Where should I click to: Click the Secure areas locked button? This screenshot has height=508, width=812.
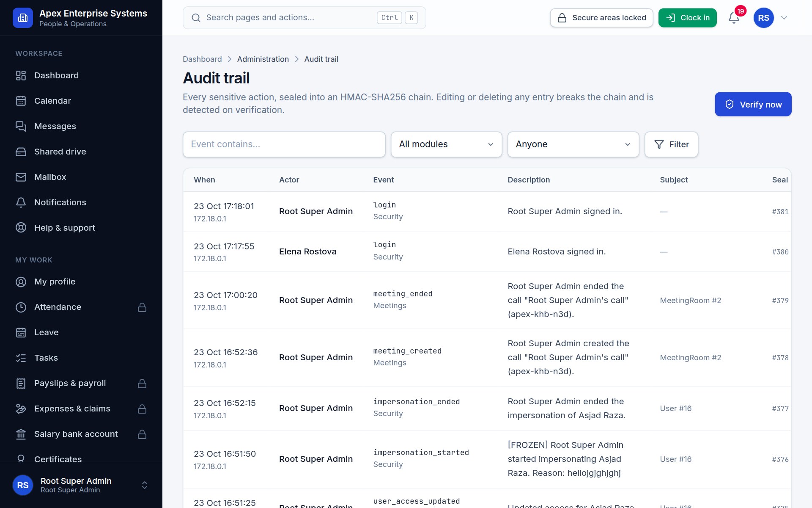pyautogui.click(x=601, y=18)
